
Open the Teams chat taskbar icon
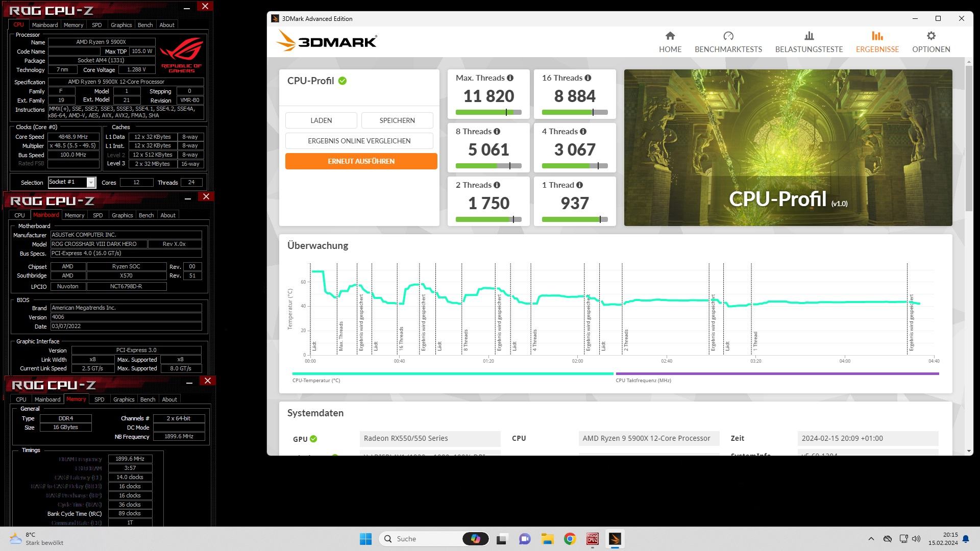coord(525,539)
